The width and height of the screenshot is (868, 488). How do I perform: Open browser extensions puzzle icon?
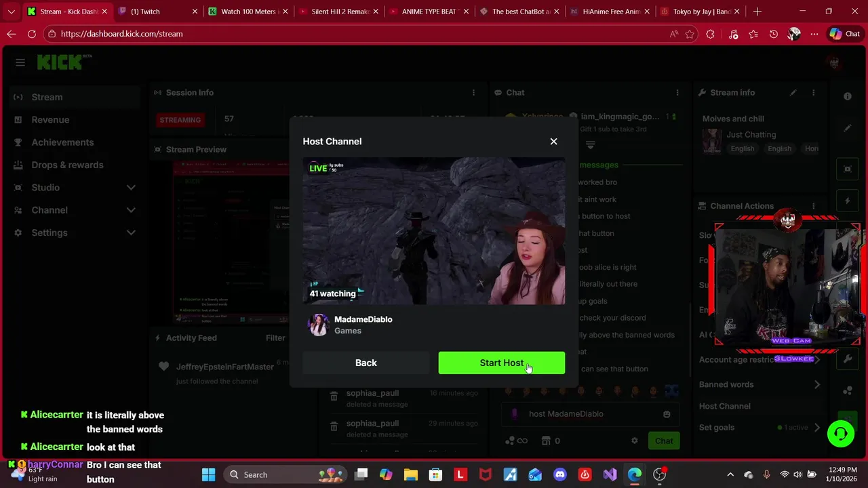[710, 34]
